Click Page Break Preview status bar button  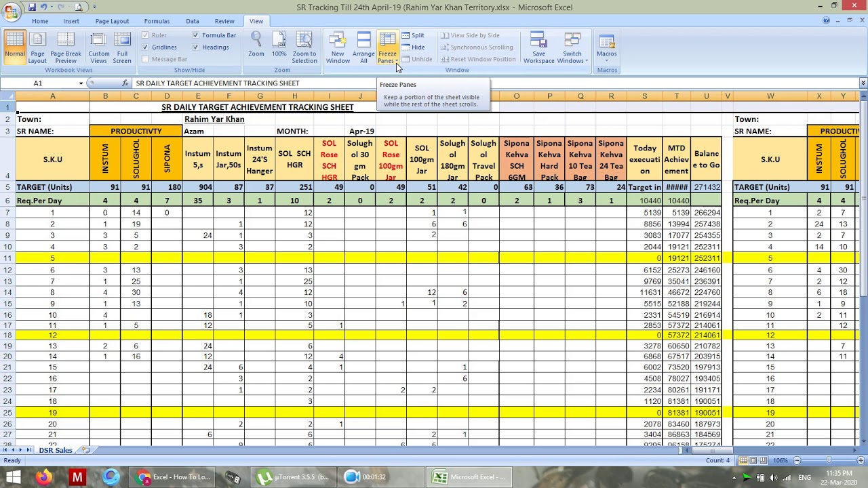point(765,461)
